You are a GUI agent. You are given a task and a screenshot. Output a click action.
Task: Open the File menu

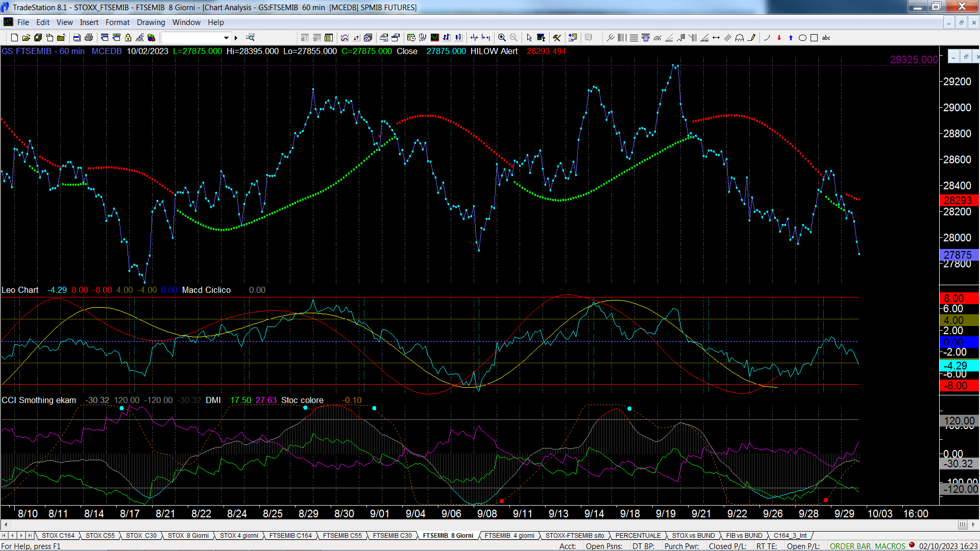23,22
